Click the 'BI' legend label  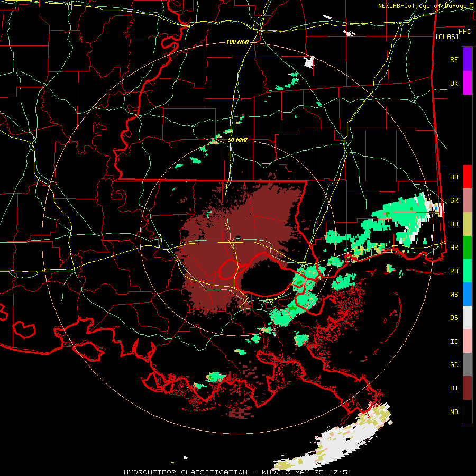pos(454,388)
